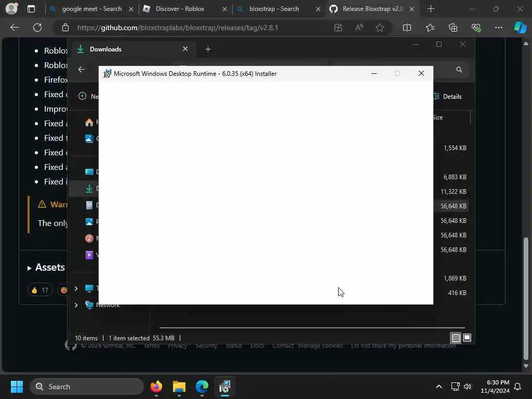Screen dimensions: 532x399
Task: Open Edge split screen
Action: (407, 28)
